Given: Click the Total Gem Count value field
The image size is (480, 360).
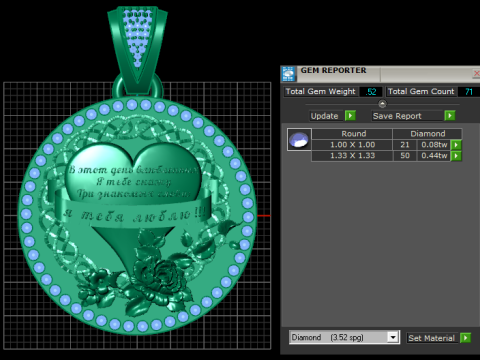Looking at the screenshot, I should [x=469, y=92].
